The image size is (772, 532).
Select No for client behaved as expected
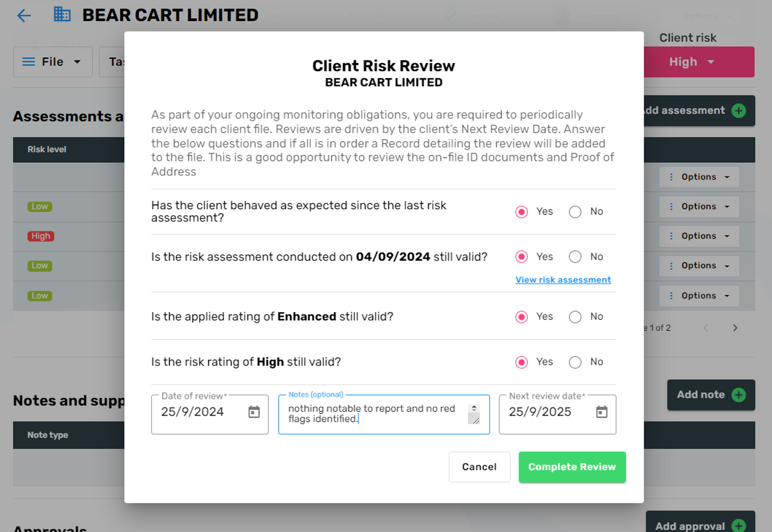[575, 212]
